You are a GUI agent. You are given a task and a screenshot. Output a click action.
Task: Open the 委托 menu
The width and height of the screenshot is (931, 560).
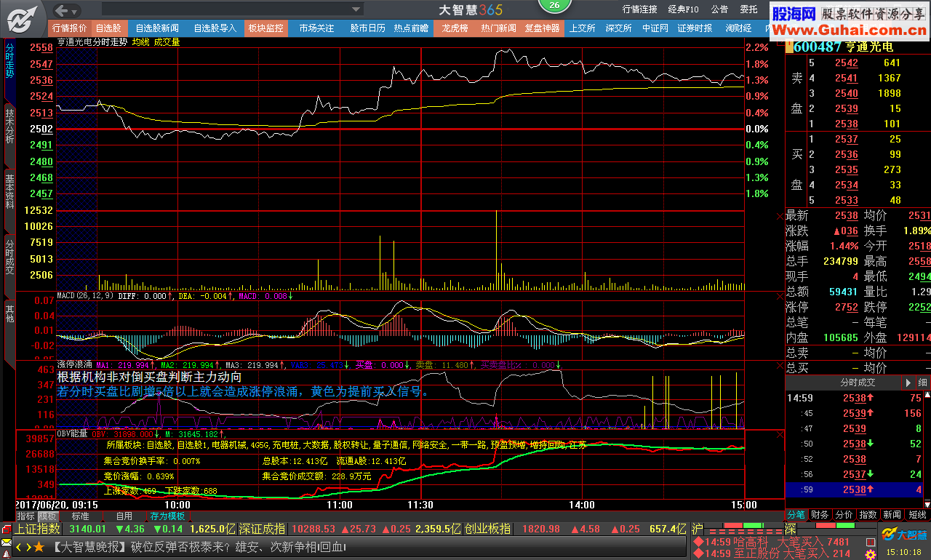point(748,9)
